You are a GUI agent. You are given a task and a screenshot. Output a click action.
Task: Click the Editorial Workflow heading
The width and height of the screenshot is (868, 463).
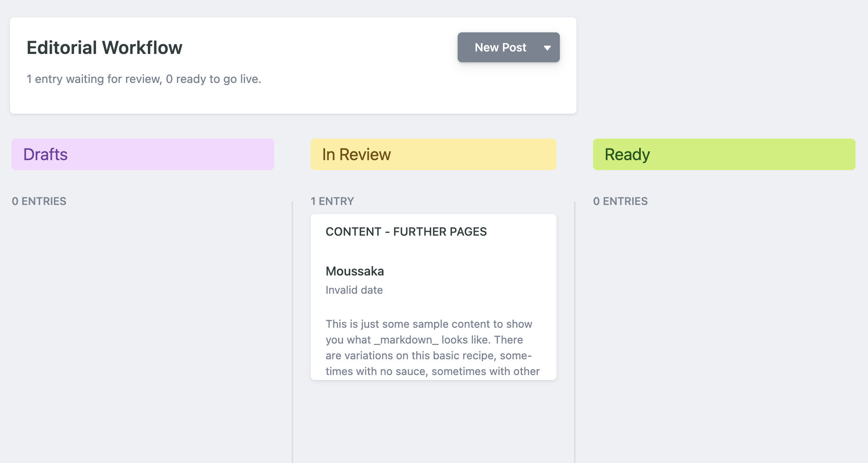105,48
